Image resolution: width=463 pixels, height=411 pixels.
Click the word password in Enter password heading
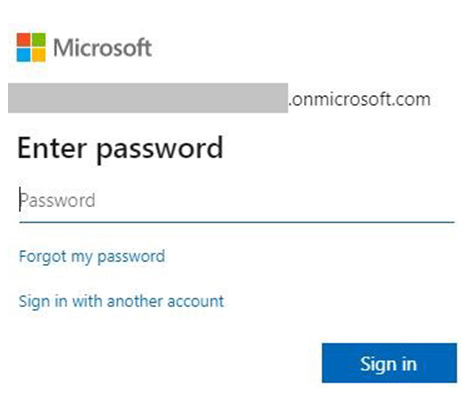click(159, 150)
